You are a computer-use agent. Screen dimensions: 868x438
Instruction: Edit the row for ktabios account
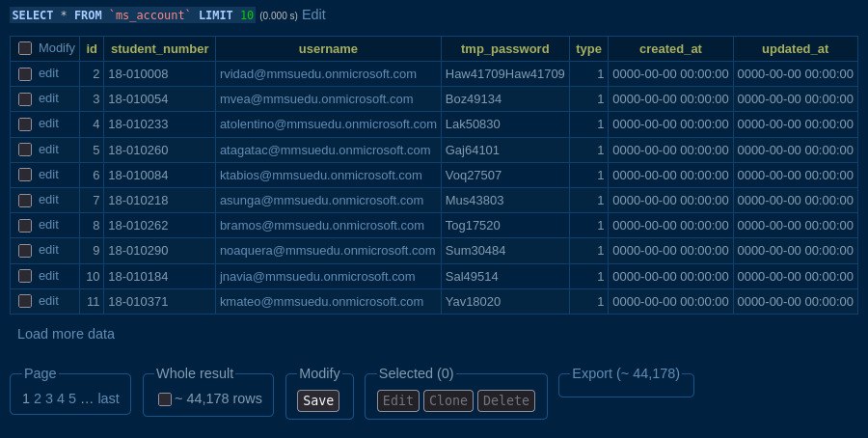coord(48,175)
